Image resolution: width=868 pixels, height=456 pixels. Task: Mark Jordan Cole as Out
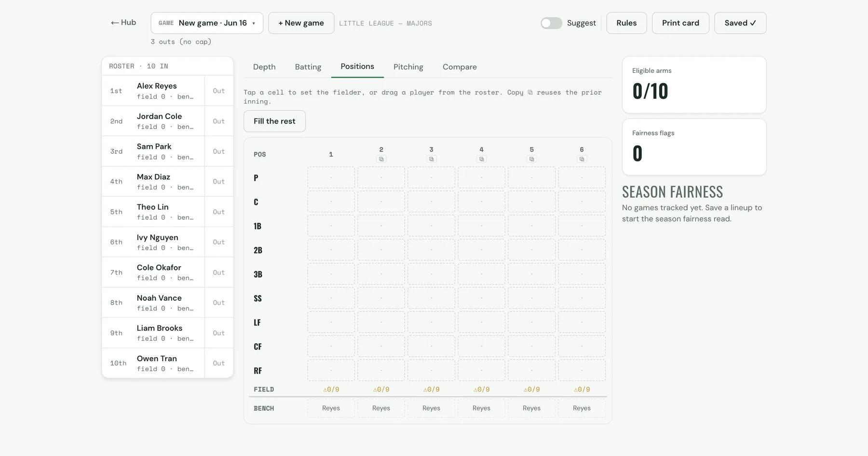(x=219, y=121)
